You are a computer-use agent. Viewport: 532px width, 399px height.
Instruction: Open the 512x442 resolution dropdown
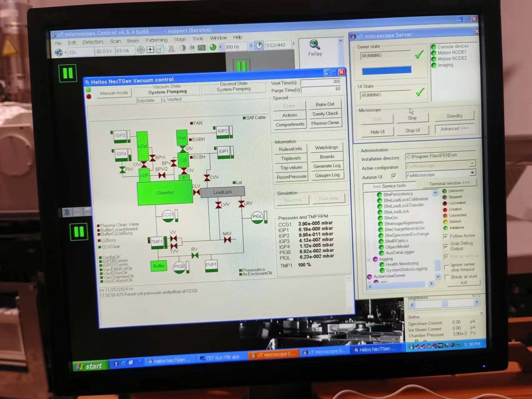tap(278, 45)
